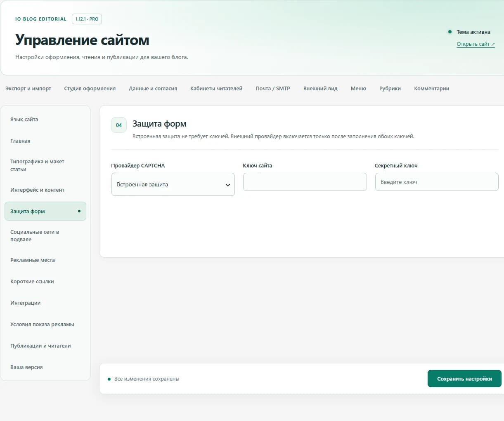Open Типографика и макет статьи section
Viewport: 504px width, 421px height.
pos(45,165)
